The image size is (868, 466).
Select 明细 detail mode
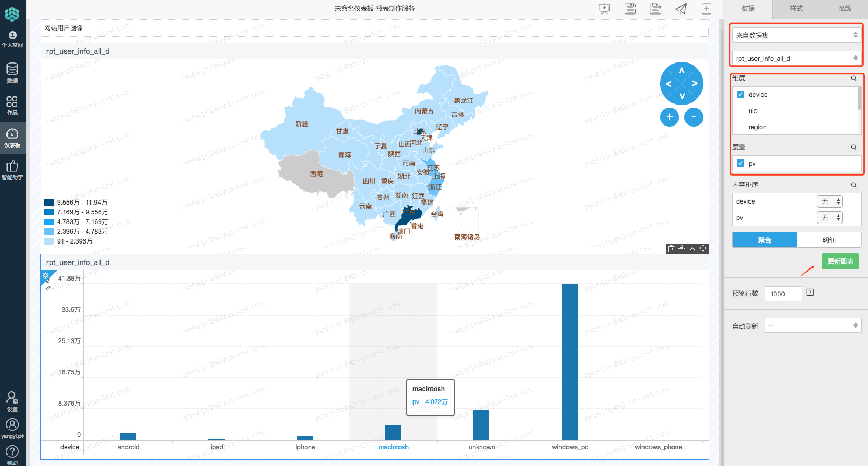tap(829, 240)
